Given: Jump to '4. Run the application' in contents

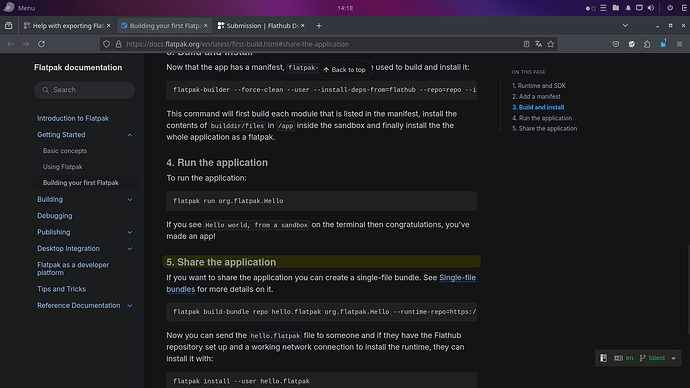Looking at the screenshot, I should 542,118.
